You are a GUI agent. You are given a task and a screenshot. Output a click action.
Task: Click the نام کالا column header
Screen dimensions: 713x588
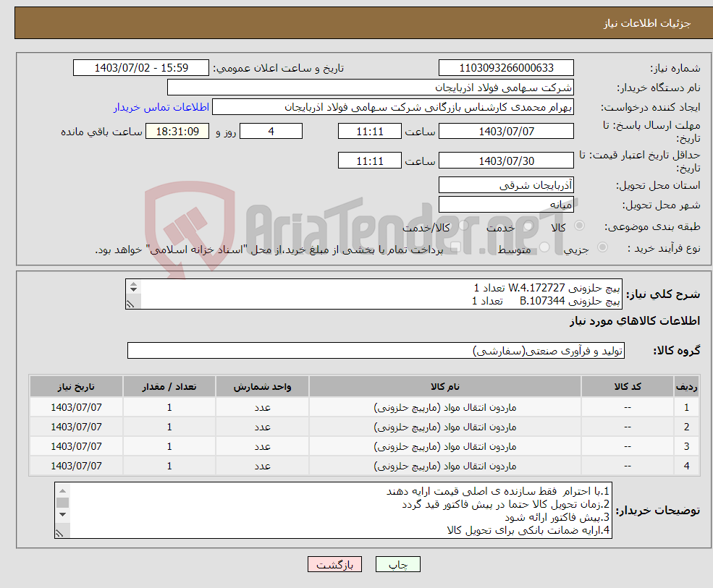point(444,387)
